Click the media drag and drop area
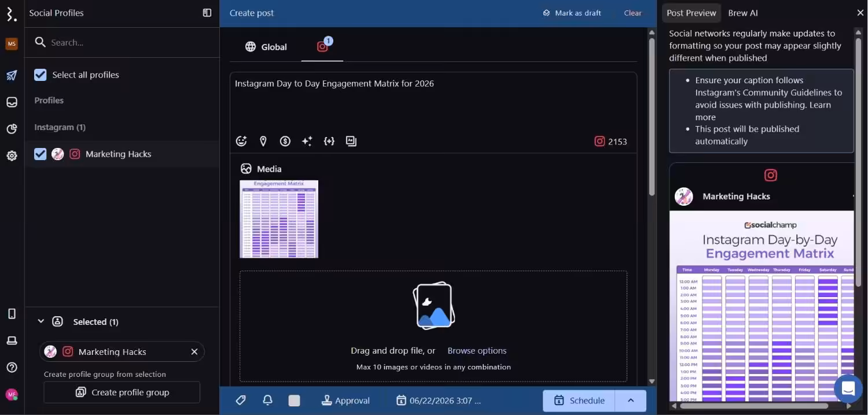Viewport: 868px width, 415px height. pyautogui.click(x=433, y=326)
